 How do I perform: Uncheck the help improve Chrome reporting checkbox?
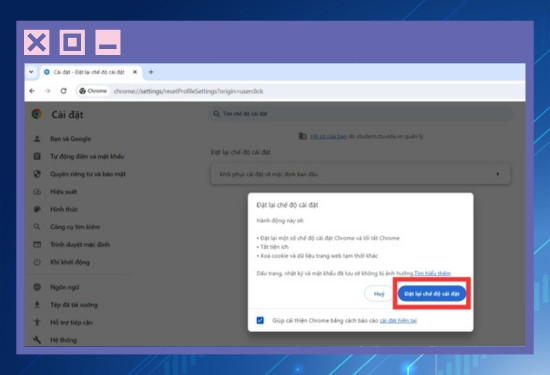(x=260, y=320)
